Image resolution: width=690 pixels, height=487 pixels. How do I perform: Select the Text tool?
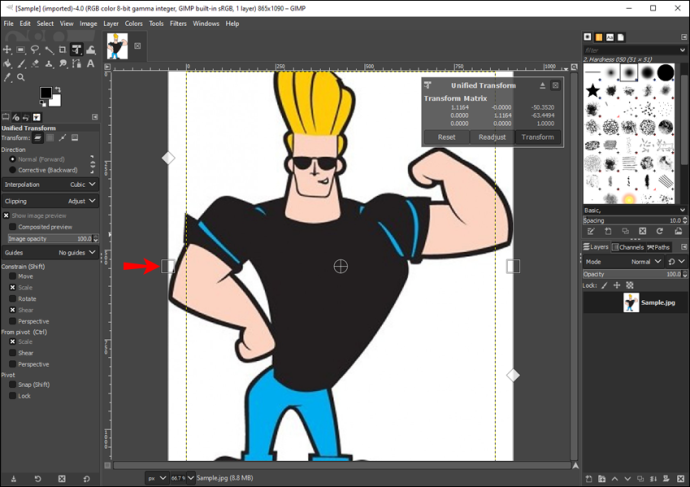[91, 64]
